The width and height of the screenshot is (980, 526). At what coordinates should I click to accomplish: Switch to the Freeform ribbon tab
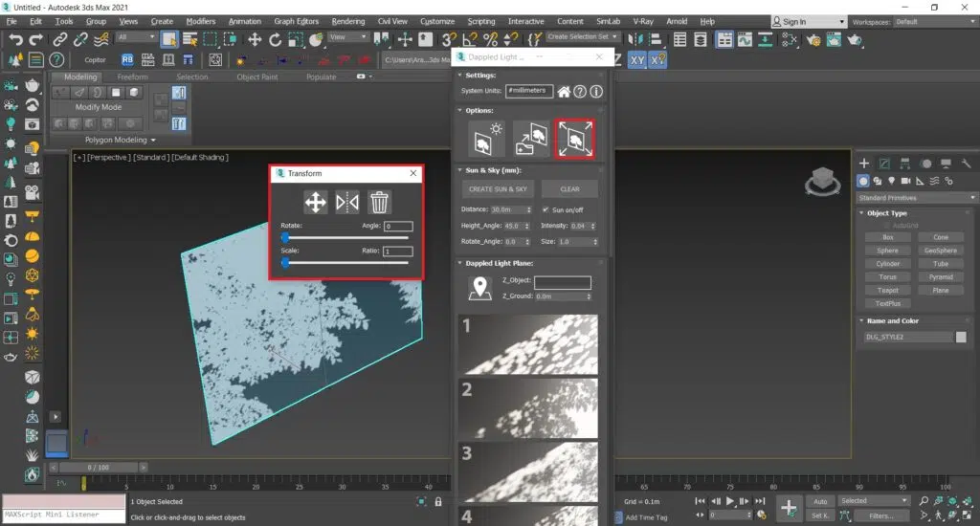click(132, 77)
